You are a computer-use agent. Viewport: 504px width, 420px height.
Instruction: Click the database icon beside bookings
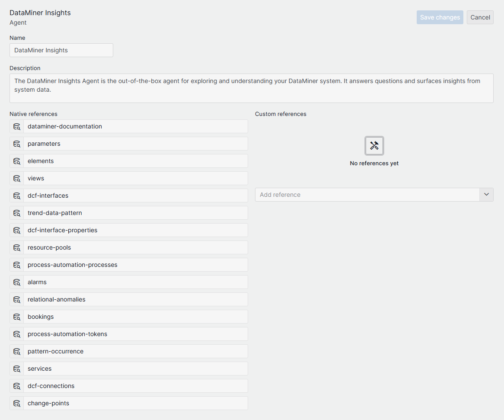17,317
